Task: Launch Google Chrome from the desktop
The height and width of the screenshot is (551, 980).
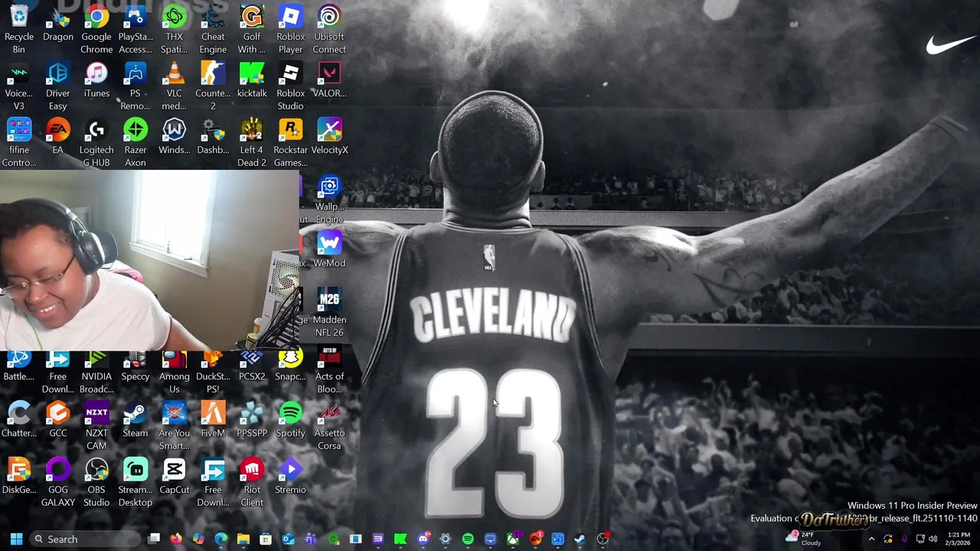Action: click(96, 29)
